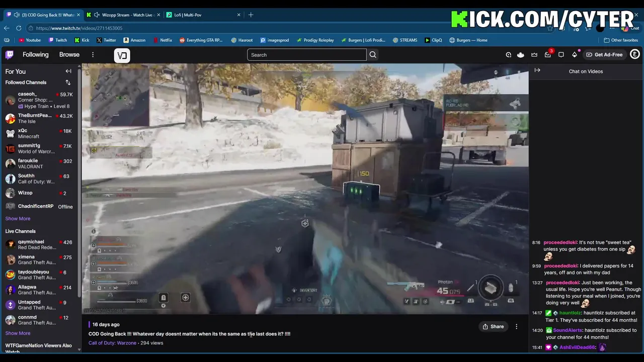Collapse the Chat on Videos panel
644x362 pixels.
click(x=537, y=70)
